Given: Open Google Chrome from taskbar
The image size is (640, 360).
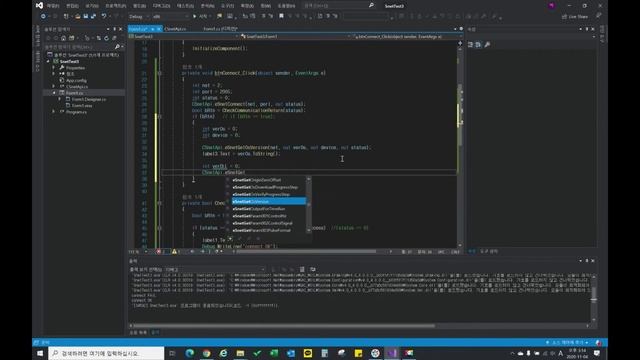Looking at the screenshot, I should click(207, 353).
